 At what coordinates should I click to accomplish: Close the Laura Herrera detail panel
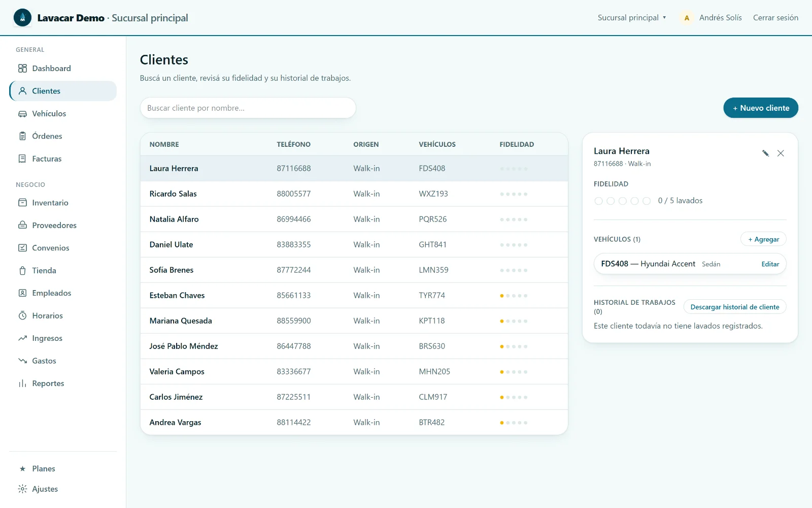click(x=781, y=153)
